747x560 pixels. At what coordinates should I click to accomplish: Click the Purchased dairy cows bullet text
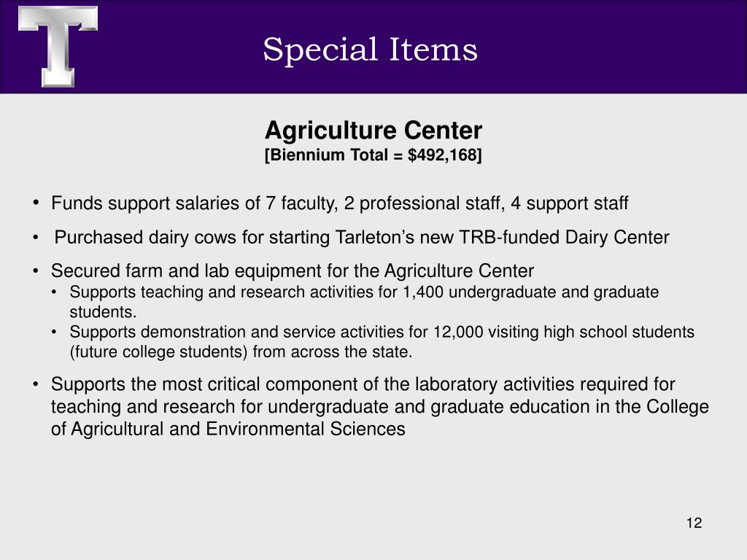[362, 237]
